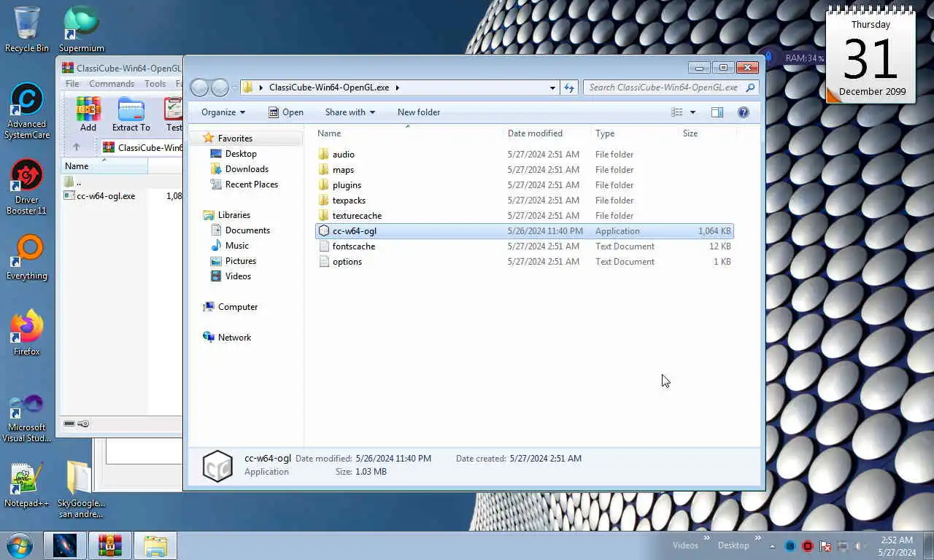Click the taskbar clock showing 2:52 AM
Viewport: 934px width, 560px height.
pos(897,546)
